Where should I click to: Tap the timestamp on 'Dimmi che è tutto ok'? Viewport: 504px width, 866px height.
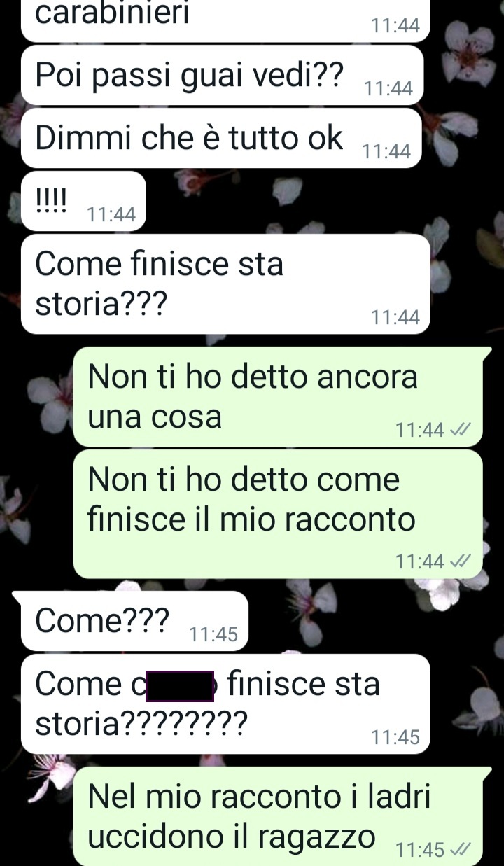(387, 151)
